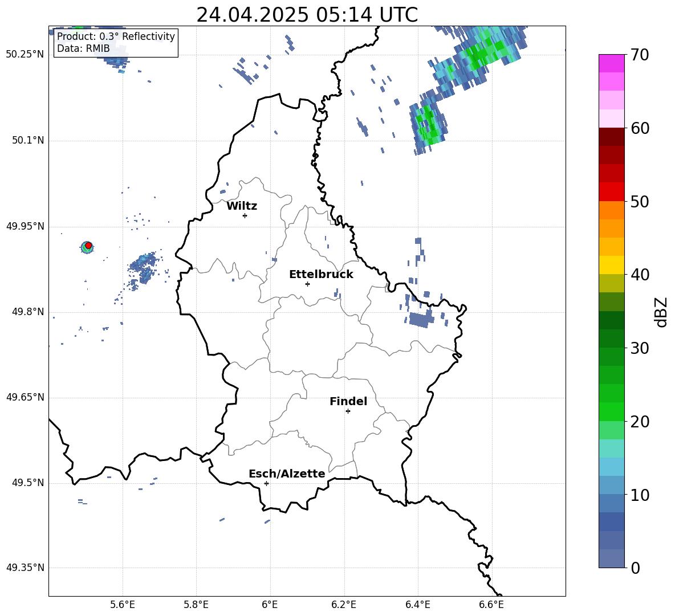The width and height of the screenshot is (675, 616).
Task: Click the 49.5°N latitude tick label
Action: tap(28, 483)
